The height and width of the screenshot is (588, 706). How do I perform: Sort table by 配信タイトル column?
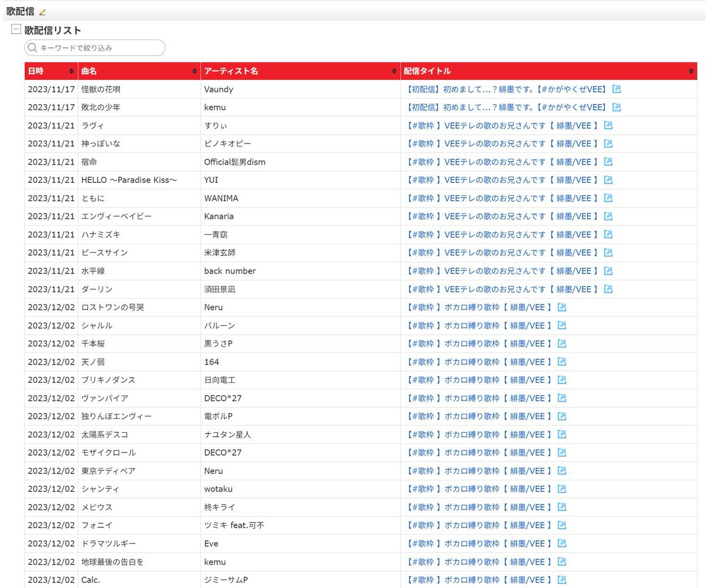coord(549,71)
